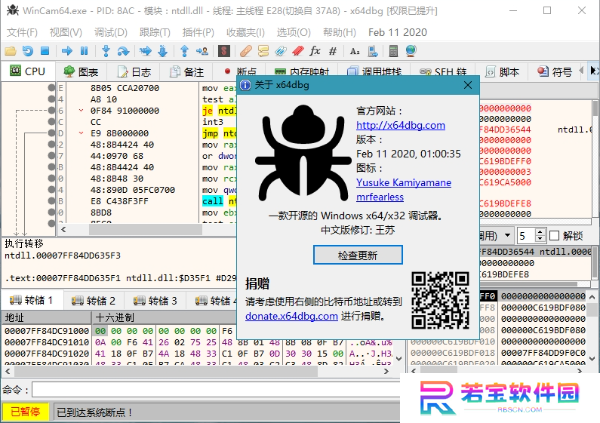Open the 视图(V) menu

click(x=66, y=33)
